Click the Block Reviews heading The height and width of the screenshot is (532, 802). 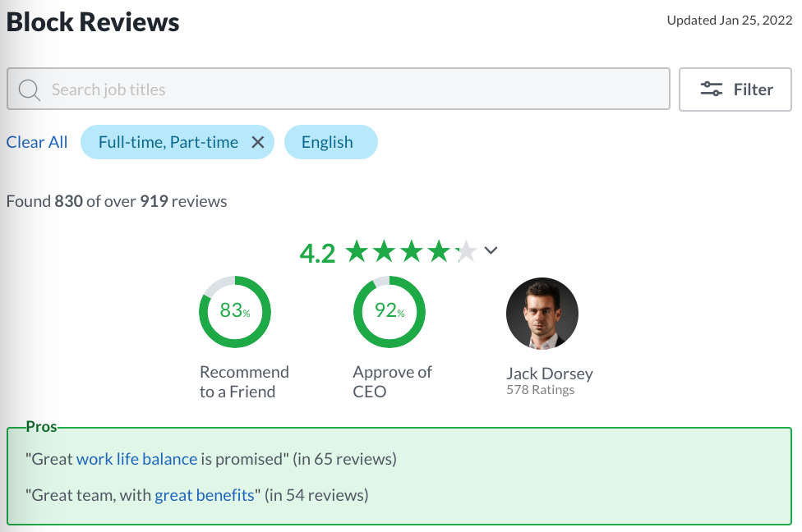click(x=93, y=22)
